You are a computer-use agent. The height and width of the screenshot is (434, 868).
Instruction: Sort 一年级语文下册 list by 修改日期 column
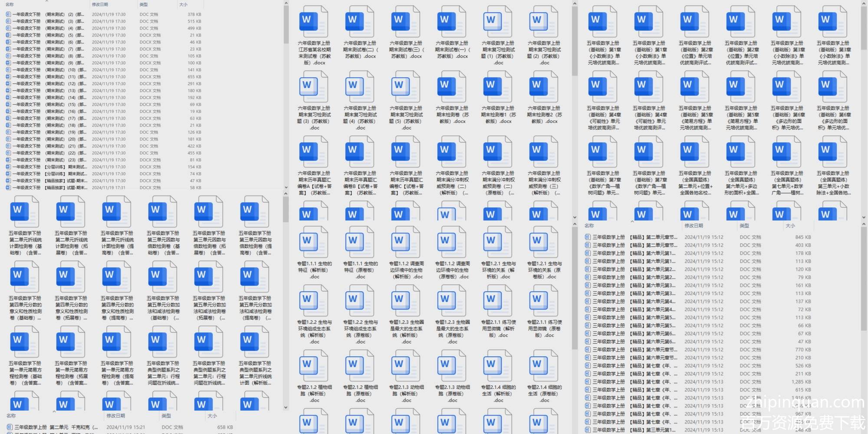[x=100, y=4]
